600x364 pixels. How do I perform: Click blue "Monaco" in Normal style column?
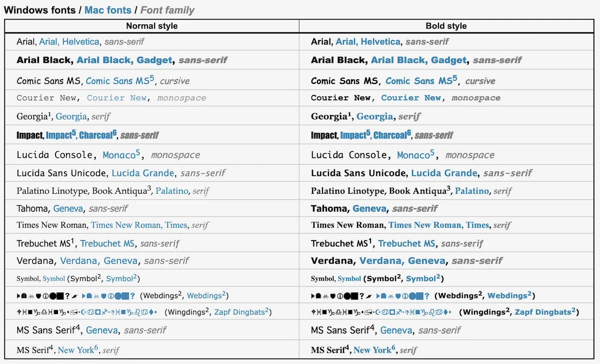[x=119, y=155]
